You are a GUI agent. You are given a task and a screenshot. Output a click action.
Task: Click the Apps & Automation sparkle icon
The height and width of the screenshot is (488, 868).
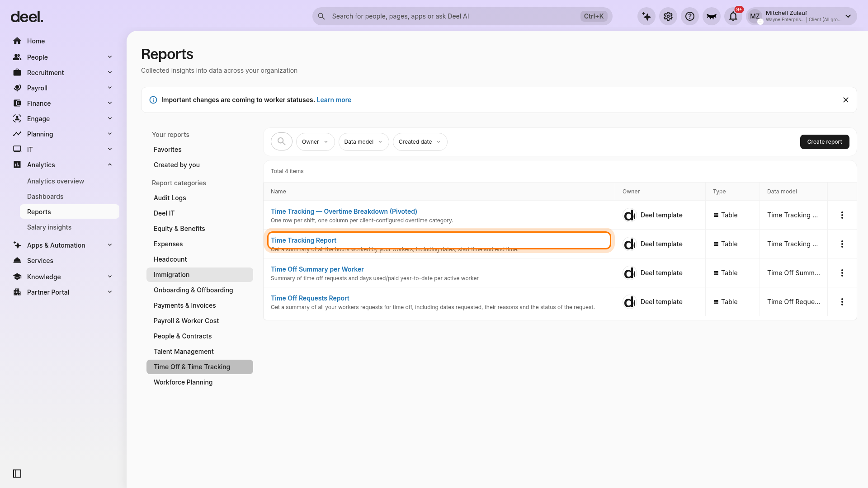(17, 245)
